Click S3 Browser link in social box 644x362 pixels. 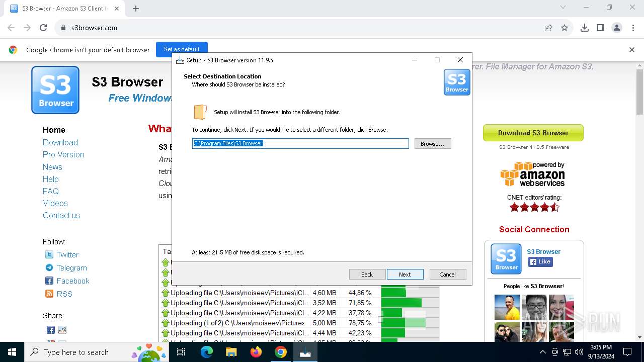pyautogui.click(x=543, y=252)
